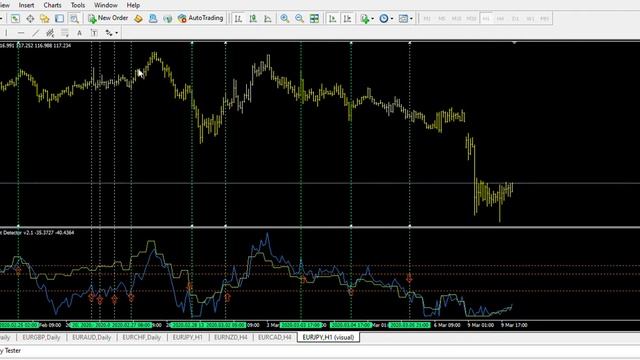Open the Window menu

click(x=106, y=5)
